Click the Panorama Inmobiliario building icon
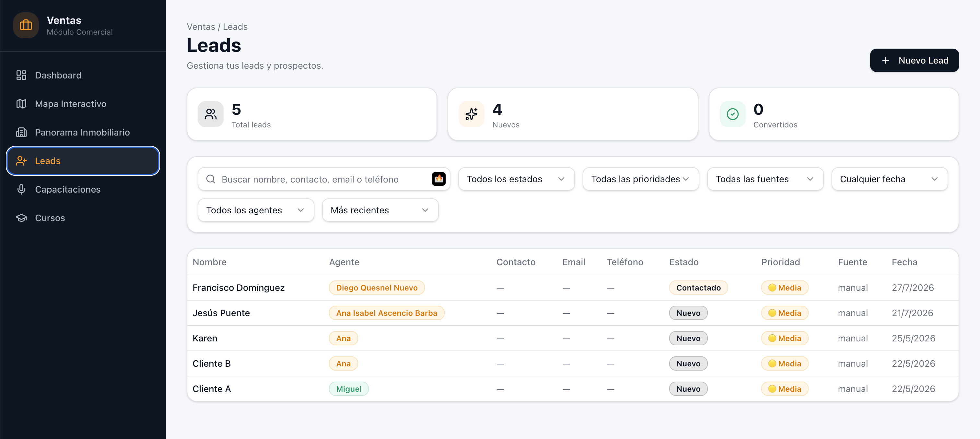The width and height of the screenshot is (980, 439). [21, 133]
